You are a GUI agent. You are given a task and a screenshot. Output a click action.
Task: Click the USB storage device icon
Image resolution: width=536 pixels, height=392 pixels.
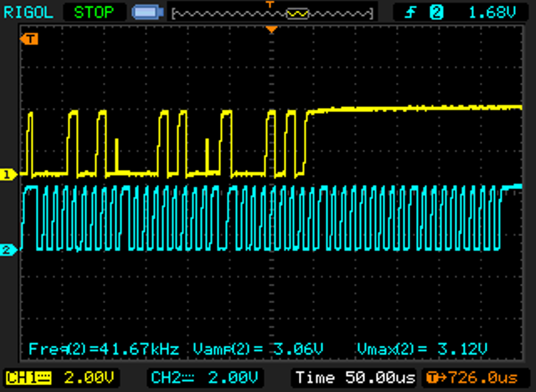click(x=147, y=13)
